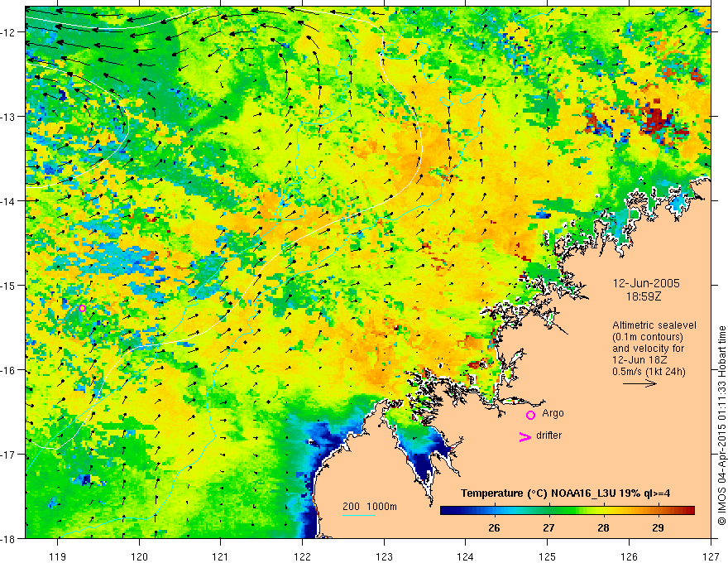The height and width of the screenshot is (563, 728).
Task: Click the cyan depth contour sample line in the legend
Action: coord(359,515)
